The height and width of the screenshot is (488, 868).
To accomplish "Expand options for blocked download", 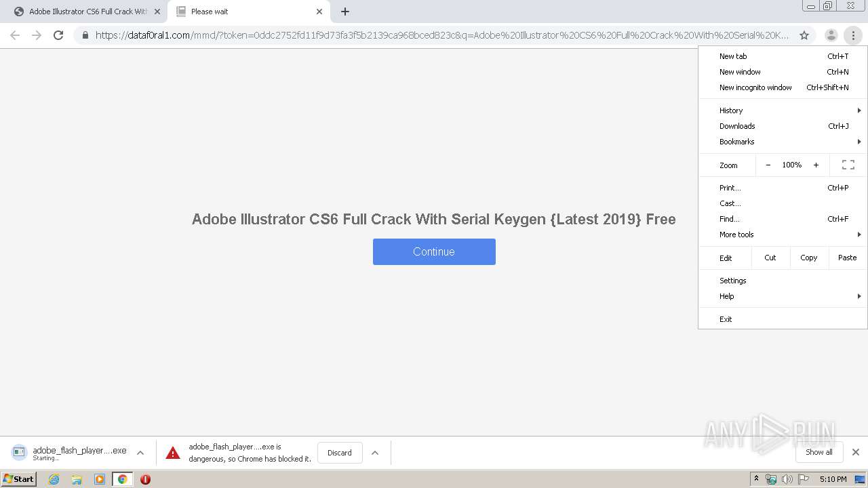I will [x=375, y=453].
